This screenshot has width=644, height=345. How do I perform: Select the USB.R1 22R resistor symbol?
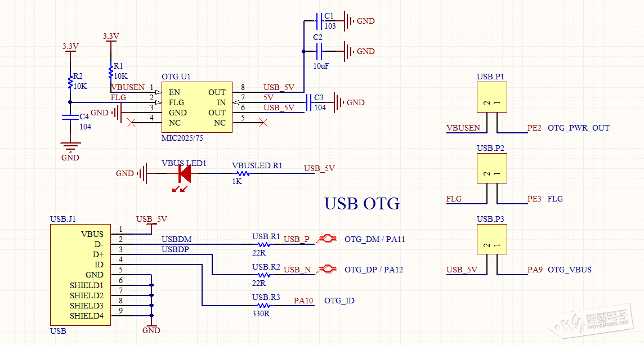pos(263,244)
